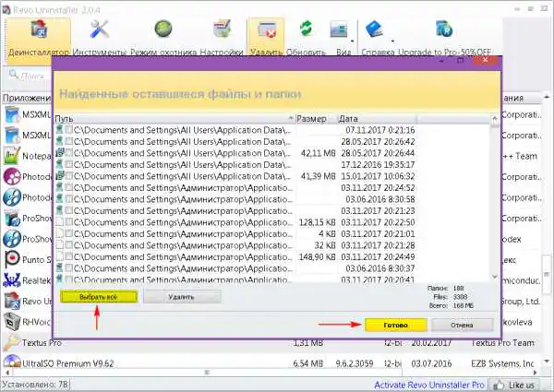
Task: Click main window scroll-up arrow
Action: (547, 96)
